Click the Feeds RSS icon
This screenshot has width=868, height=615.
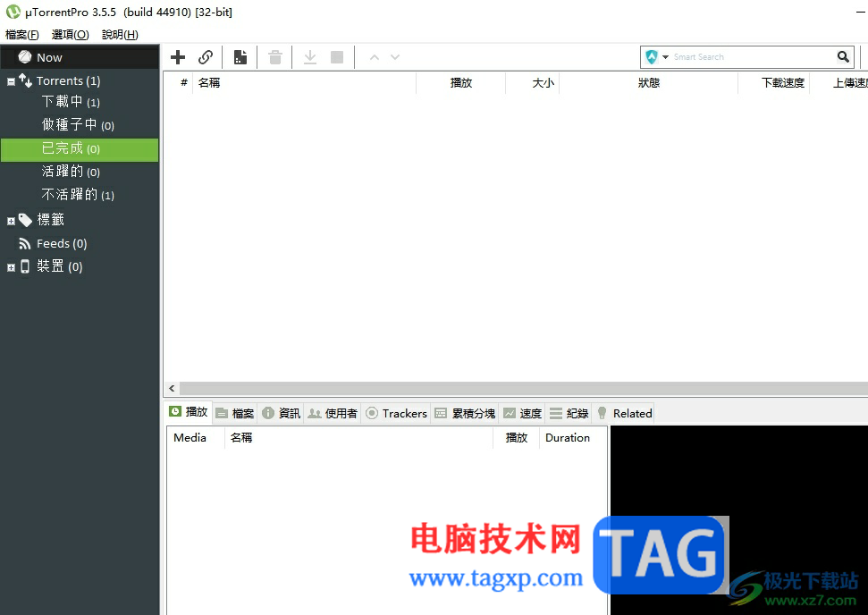(x=24, y=243)
